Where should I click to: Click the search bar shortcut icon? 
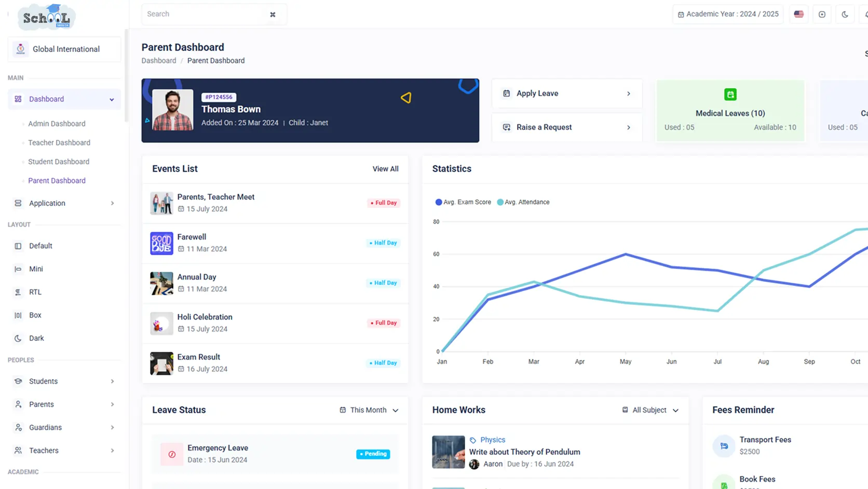[x=273, y=15]
